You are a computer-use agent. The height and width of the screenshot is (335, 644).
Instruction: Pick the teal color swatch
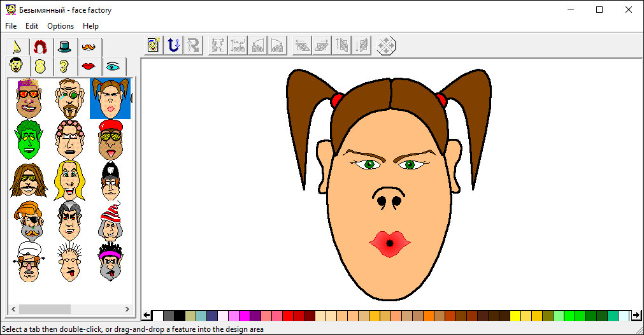pyautogui.click(x=201, y=316)
